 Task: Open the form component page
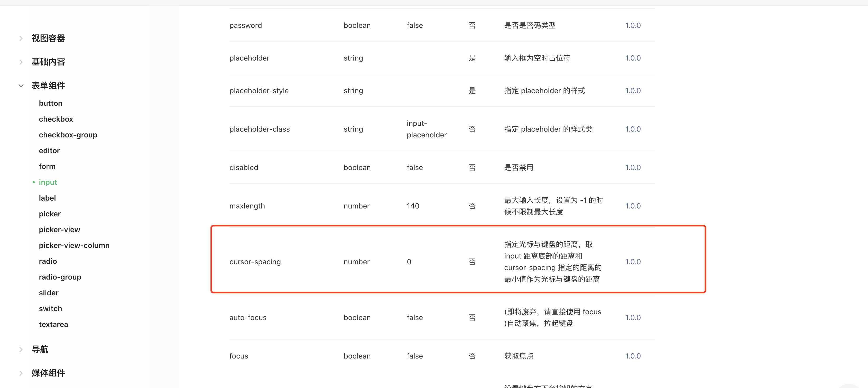click(47, 167)
